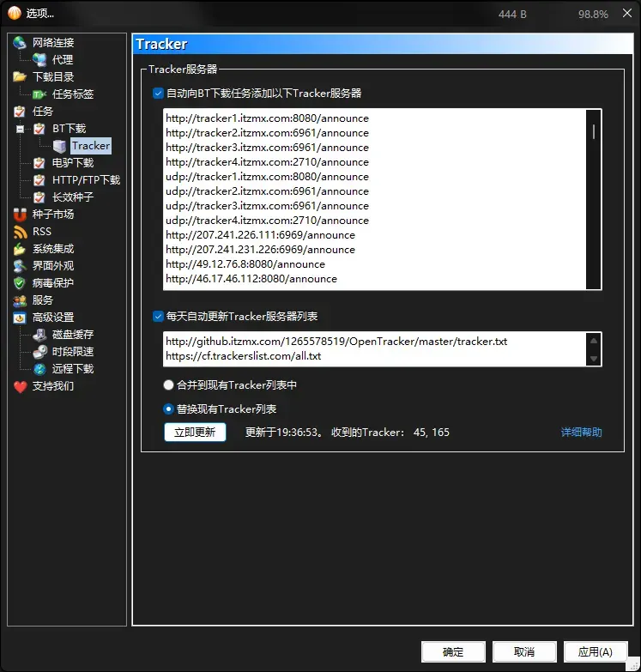Close the options dialog window
The height and width of the screenshot is (672, 641).
(x=627, y=13)
